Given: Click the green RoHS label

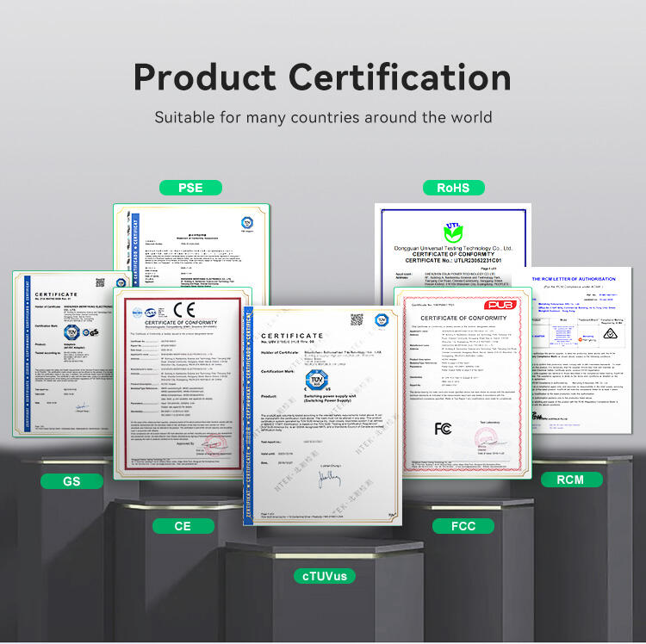Looking at the screenshot, I should tap(453, 188).
